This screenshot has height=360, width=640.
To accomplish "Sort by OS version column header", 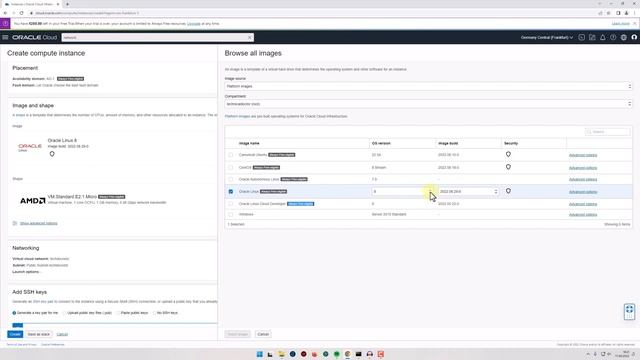I will click(x=381, y=143).
